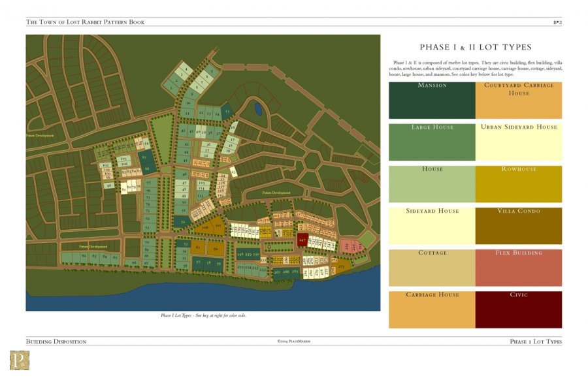Choose the Urban Sideyard House swatch
The width and height of the screenshot is (588, 380).
pyautogui.click(x=518, y=142)
